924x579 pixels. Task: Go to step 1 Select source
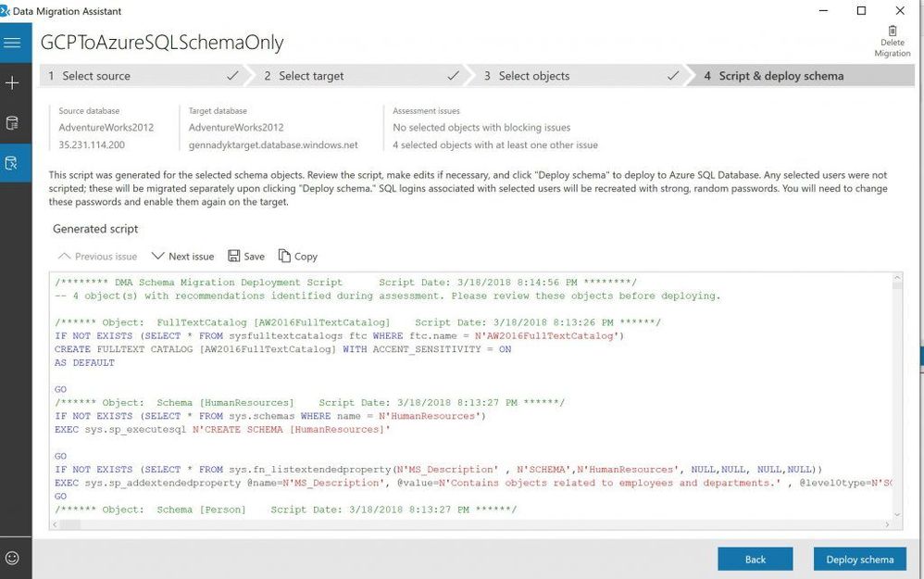144,75
